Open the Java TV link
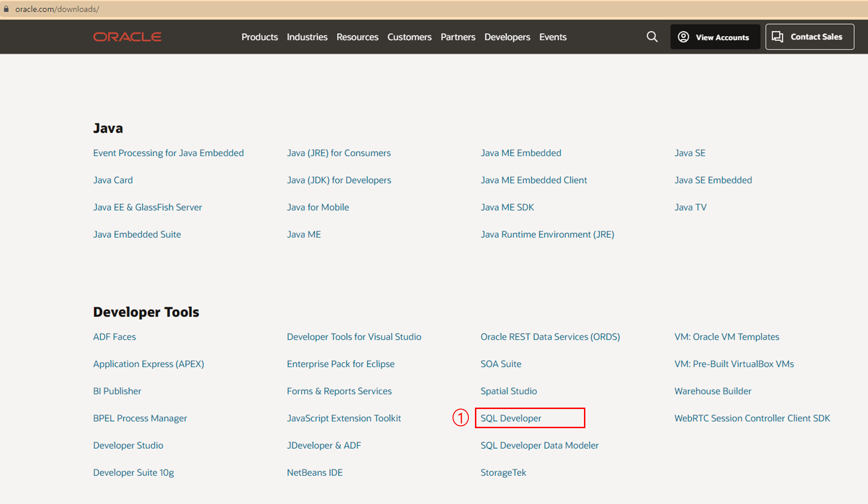 690,207
